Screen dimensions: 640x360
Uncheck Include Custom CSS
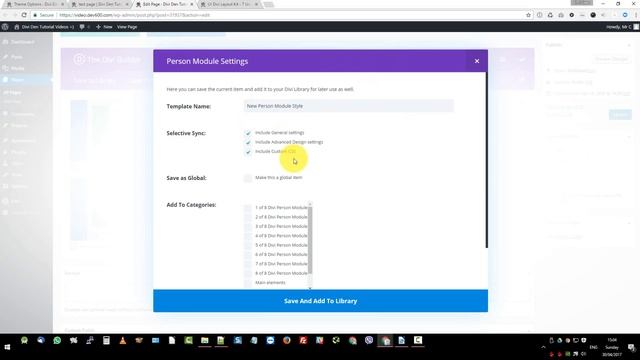[x=248, y=152]
